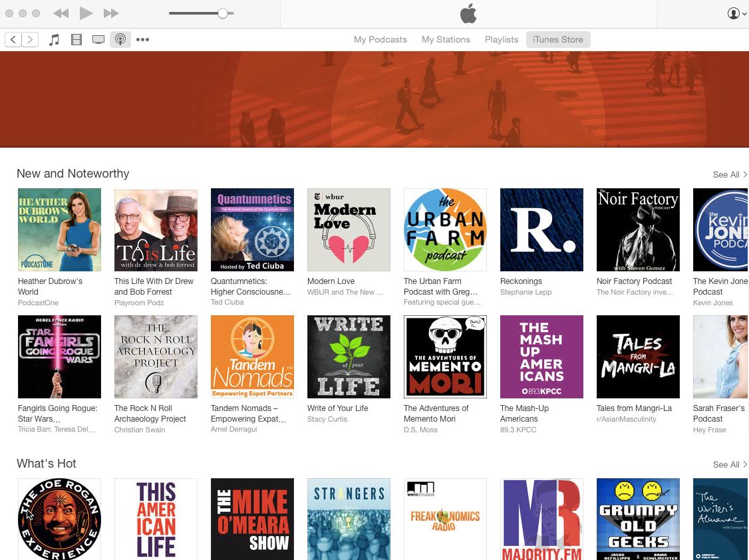Click the r/AsianMasculinity author link

click(626, 419)
